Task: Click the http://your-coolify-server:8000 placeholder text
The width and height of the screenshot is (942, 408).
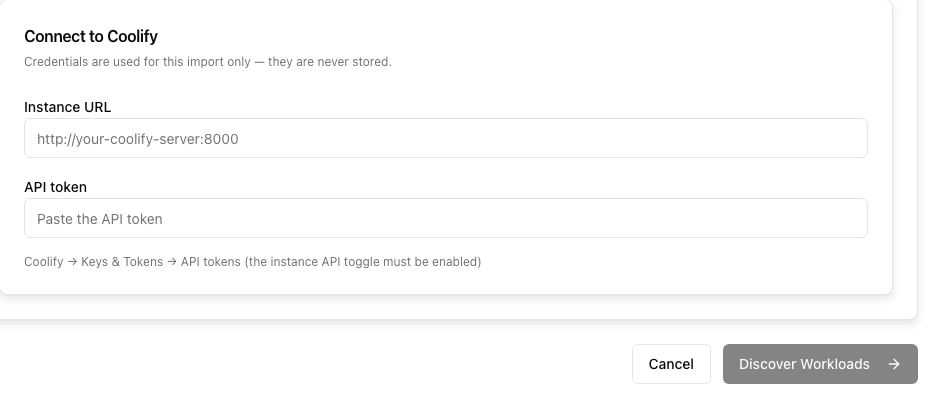Action: pos(138,139)
